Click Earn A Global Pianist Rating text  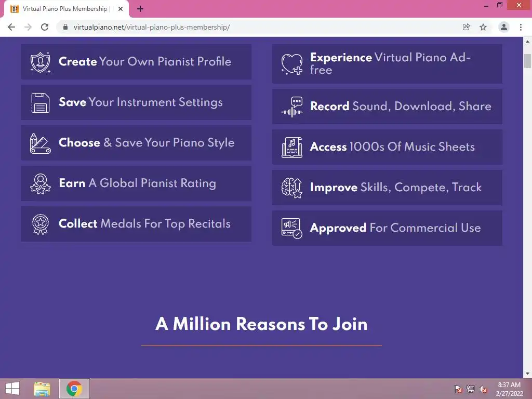137,183
